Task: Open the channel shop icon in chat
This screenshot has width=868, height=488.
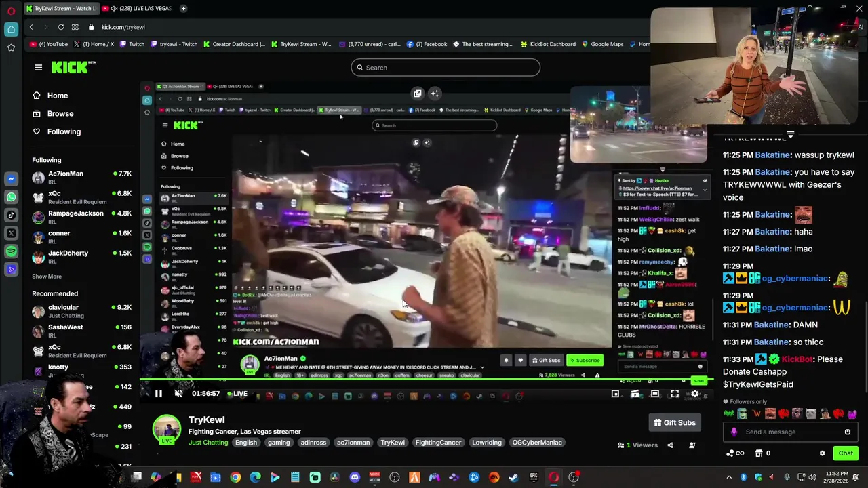Action: tap(759, 453)
